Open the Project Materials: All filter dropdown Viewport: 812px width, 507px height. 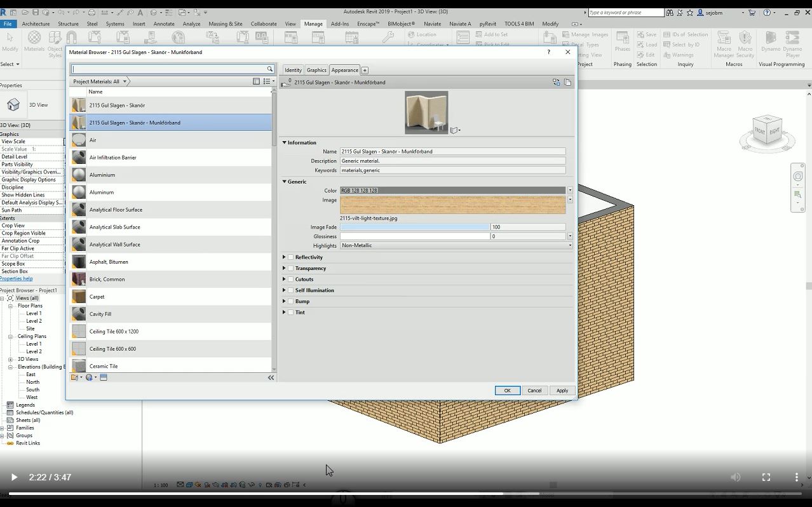100,81
